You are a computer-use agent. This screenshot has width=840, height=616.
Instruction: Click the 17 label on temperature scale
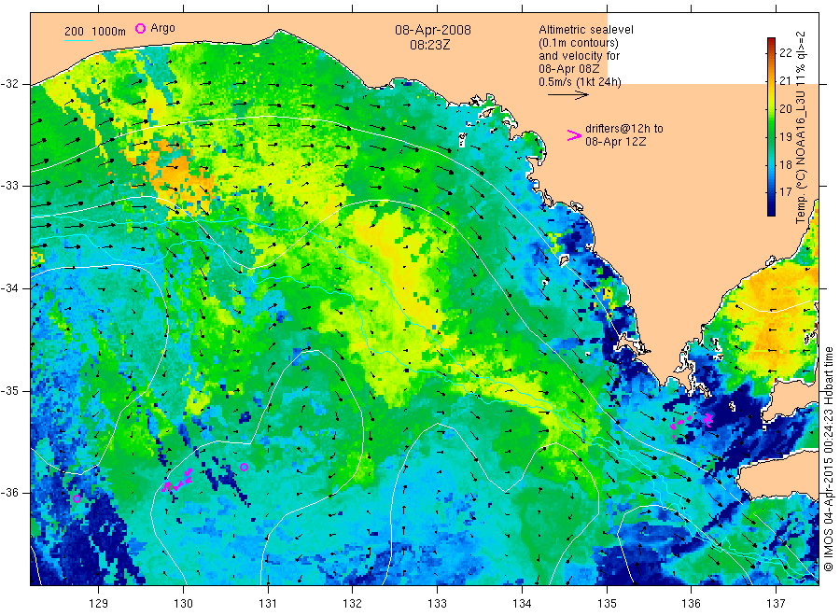785,191
